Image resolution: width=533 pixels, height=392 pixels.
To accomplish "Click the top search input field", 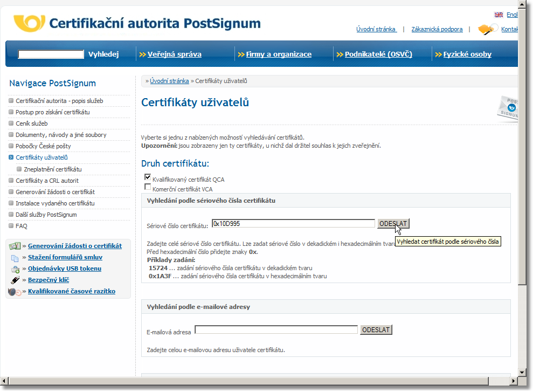I will pyautogui.click(x=51, y=54).
